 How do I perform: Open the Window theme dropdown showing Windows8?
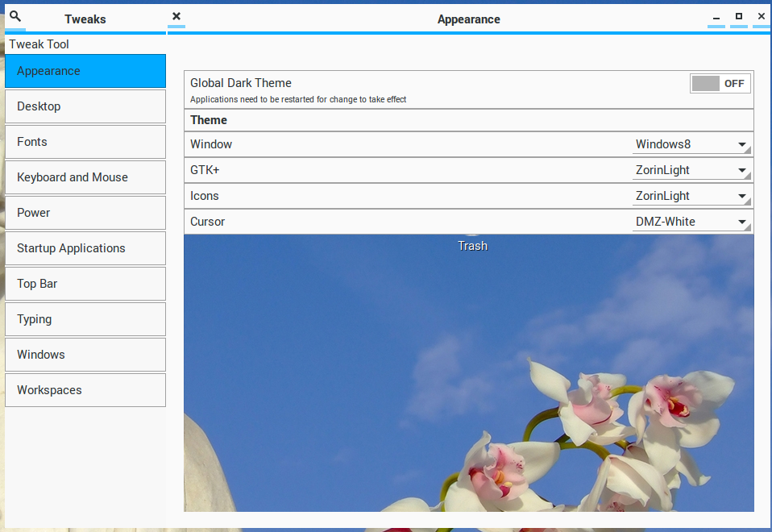pos(691,145)
